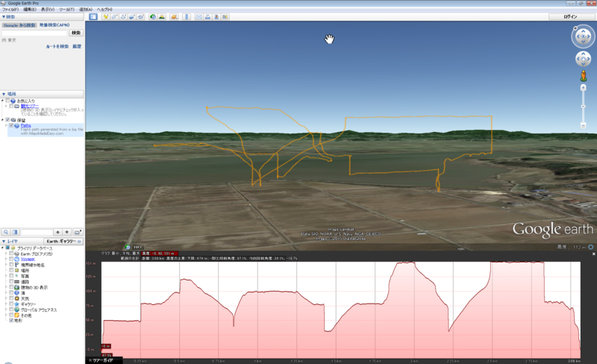Open the Places search magnifier icon
The width and height of the screenshot is (597, 364).
point(6,232)
